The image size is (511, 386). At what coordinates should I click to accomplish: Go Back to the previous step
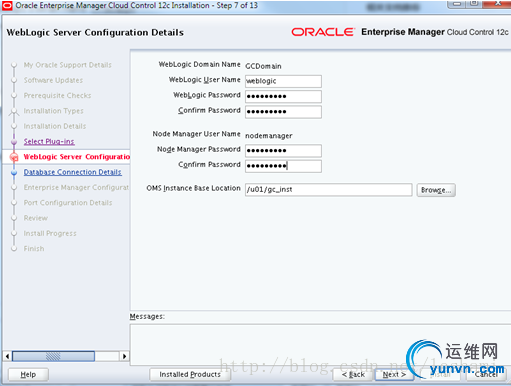pos(353,375)
